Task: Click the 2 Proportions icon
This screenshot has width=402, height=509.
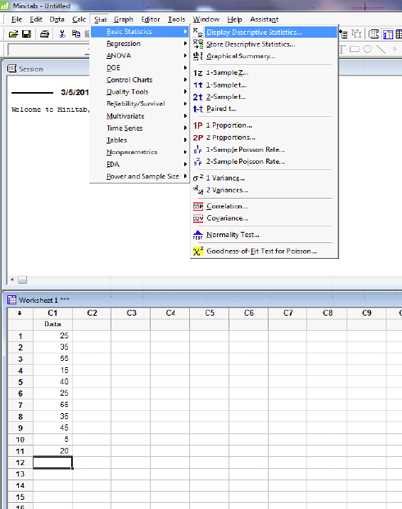Action: pyautogui.click(x=198, y=137)
